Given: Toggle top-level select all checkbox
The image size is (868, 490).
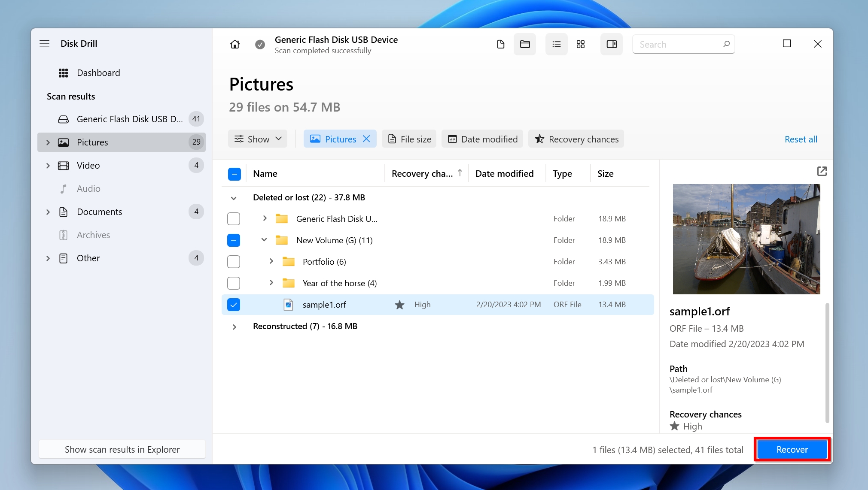Looking at the screenshot, I should (234, 173).
